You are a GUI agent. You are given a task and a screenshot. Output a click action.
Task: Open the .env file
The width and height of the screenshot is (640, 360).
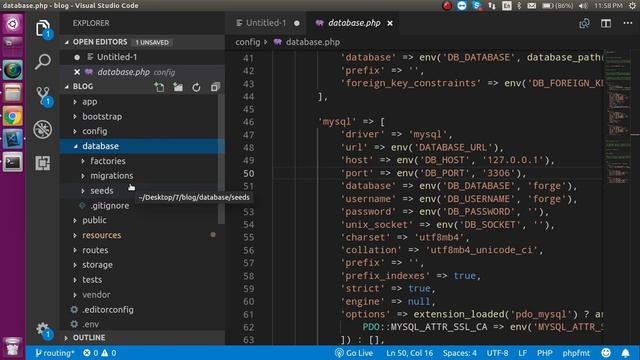142,324
